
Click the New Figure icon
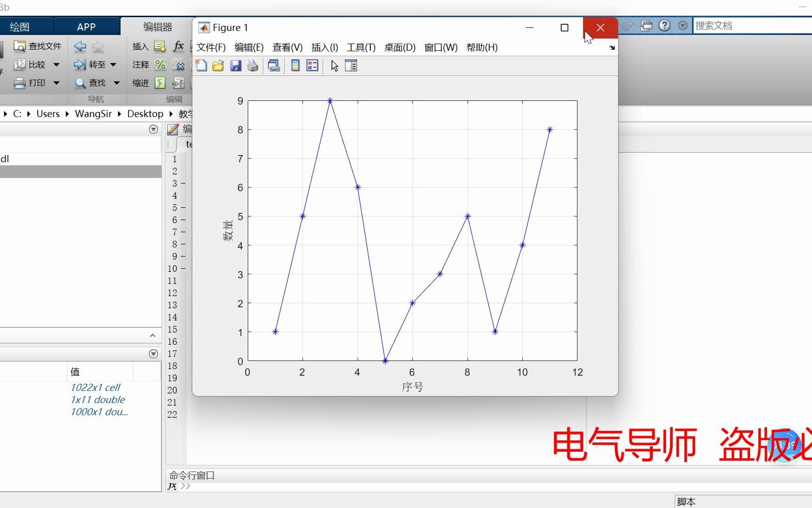(x=202, y=65)
